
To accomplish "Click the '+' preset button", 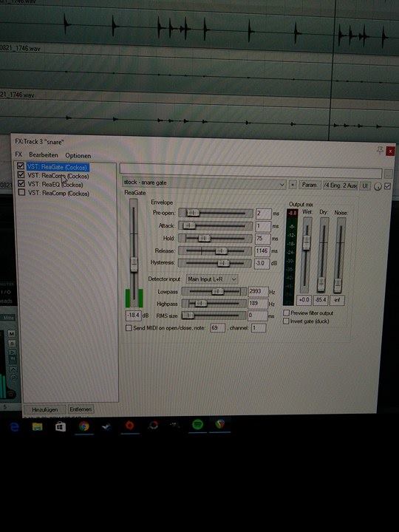I will click(293, 185).
